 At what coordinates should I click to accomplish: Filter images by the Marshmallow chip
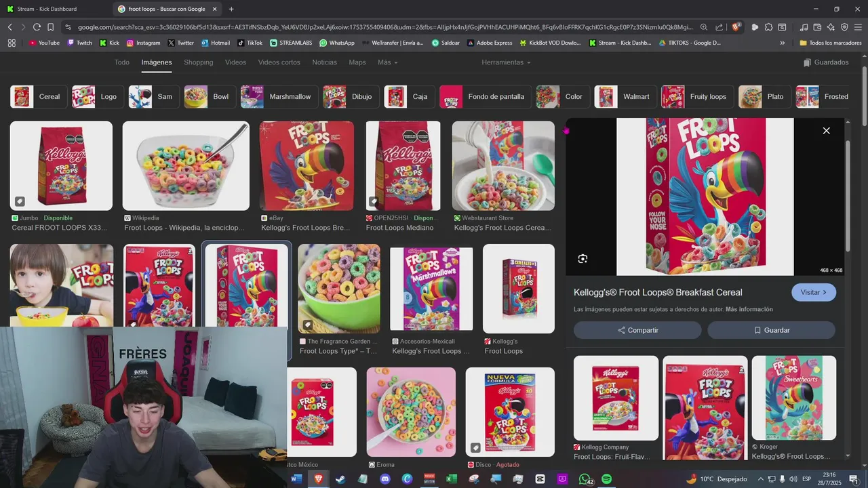point(280,96)
